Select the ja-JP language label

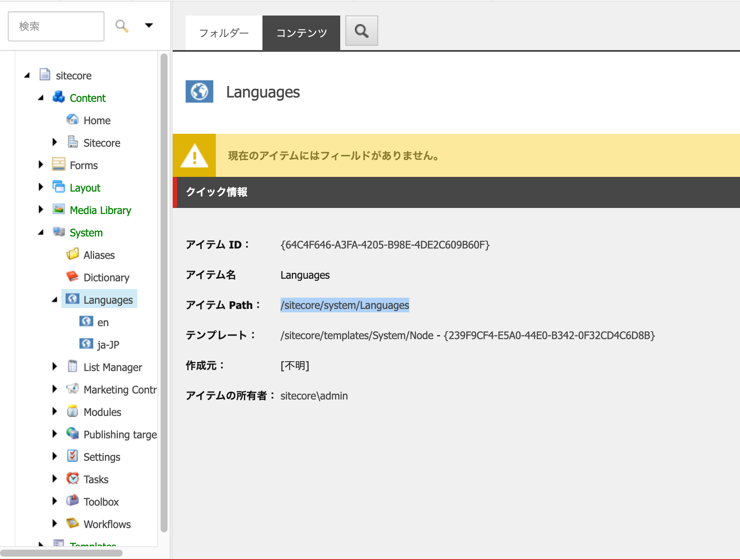pos(108,345)
